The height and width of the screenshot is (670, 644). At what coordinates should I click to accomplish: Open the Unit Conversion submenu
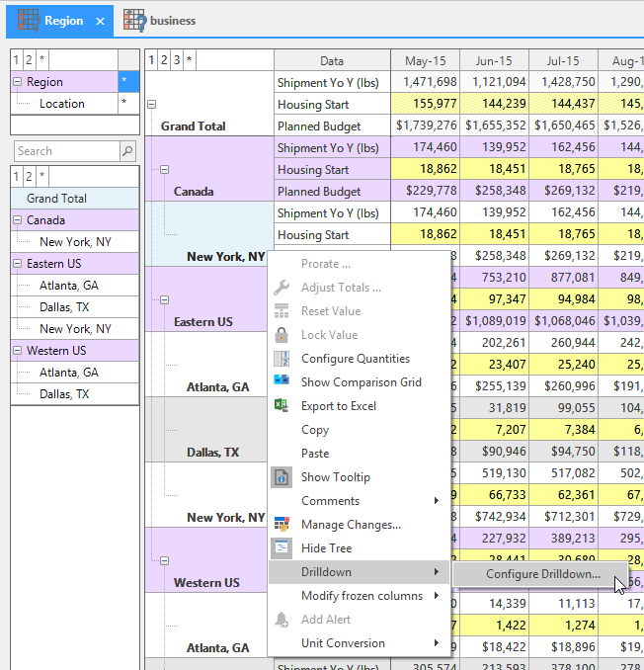359,643
